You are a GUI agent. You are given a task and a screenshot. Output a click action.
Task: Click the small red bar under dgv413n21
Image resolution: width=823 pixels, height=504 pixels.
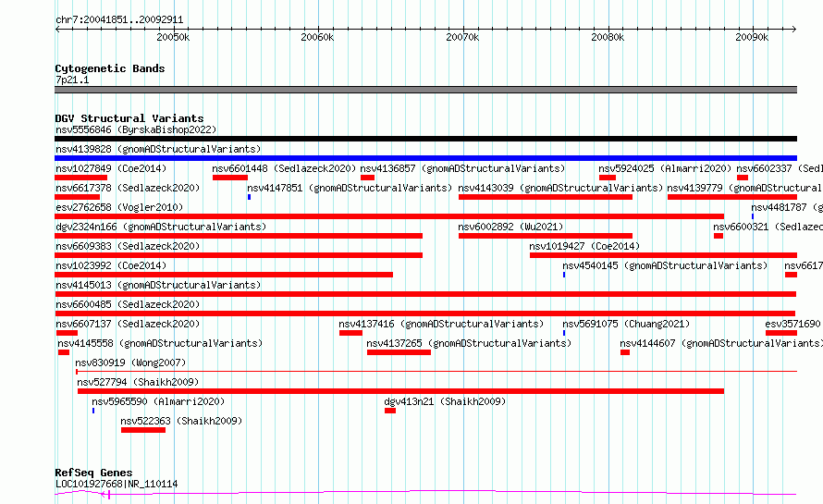coord(390,412)
